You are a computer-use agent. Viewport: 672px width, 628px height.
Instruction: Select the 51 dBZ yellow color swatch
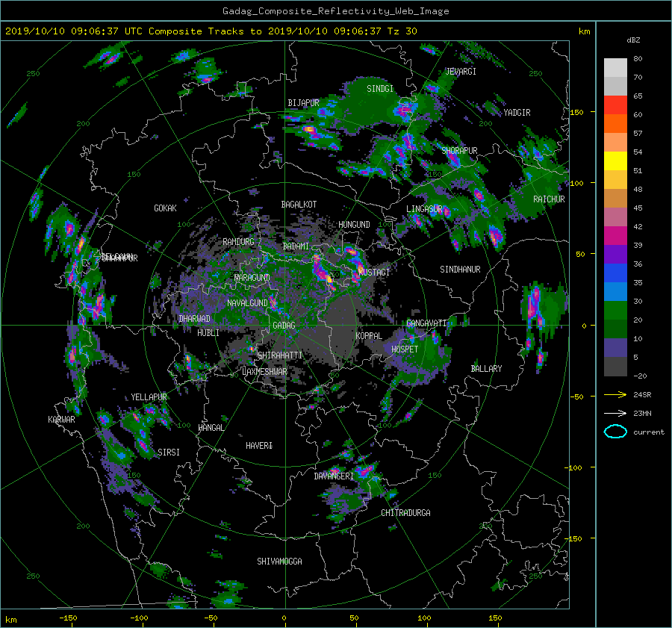click(x=615, y=161)
